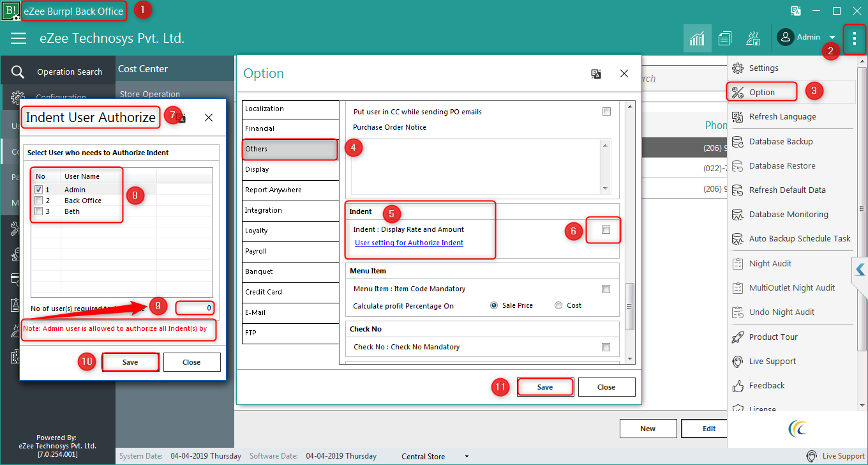Click the Refresh Language icon
This screenshot has height=465, width=868.
click(738, 117)
